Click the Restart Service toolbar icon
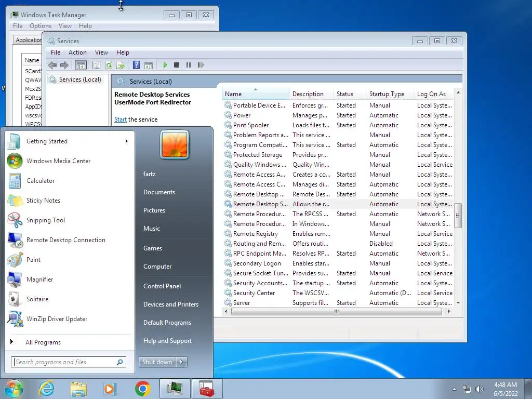The image size is (532, 399). (201, 65)
